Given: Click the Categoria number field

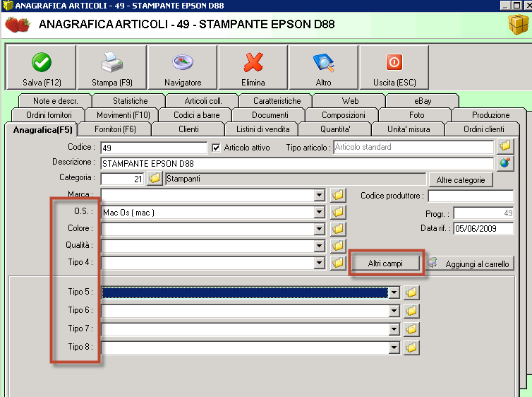Looking at the screenshot, I should [x=122, y=179].
